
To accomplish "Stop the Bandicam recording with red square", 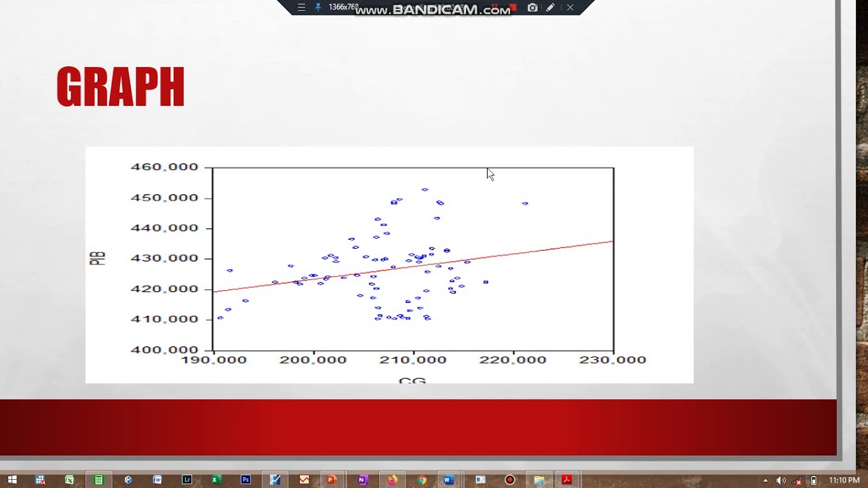I will coord(513,7).
